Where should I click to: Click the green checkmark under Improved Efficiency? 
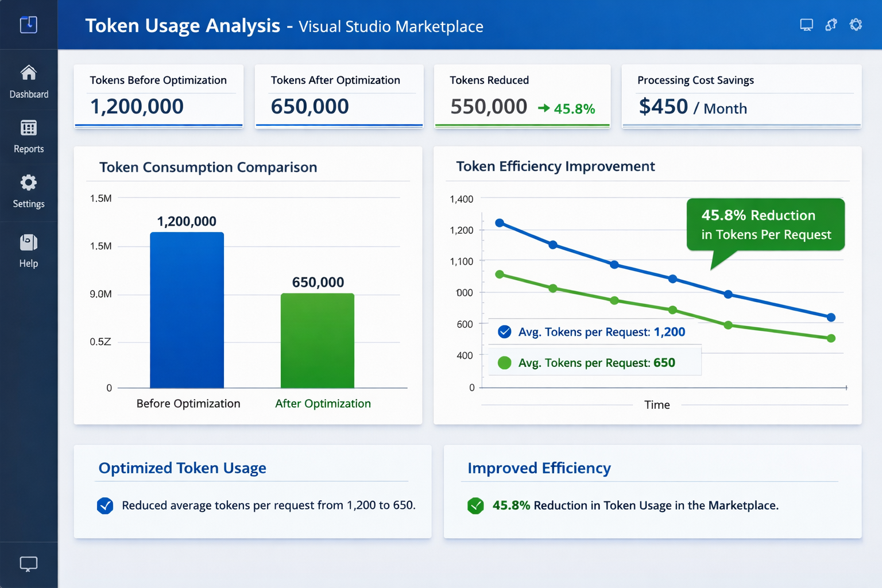pos(475,505)
